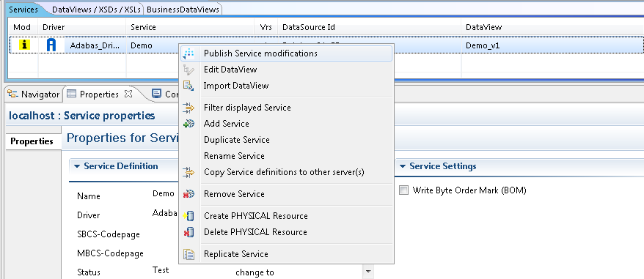This screenshot has height=279, width=644.
Task: Click the Name value Demo in properties
Action: [163, 193]
